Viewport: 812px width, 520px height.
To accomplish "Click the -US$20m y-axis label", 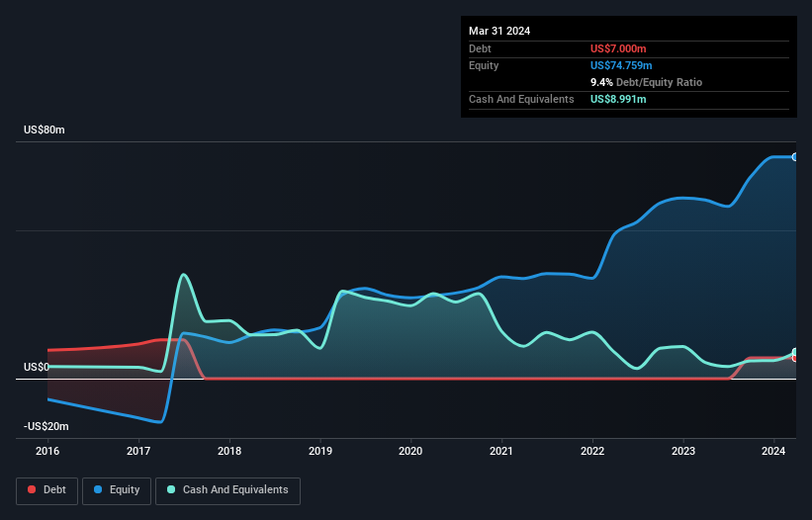I will (46, 426).
